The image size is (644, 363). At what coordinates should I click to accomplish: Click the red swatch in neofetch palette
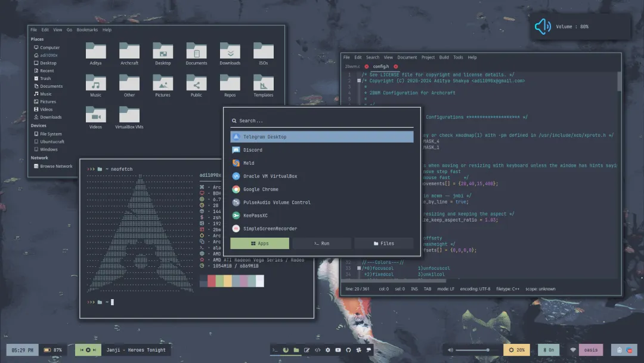212,281
